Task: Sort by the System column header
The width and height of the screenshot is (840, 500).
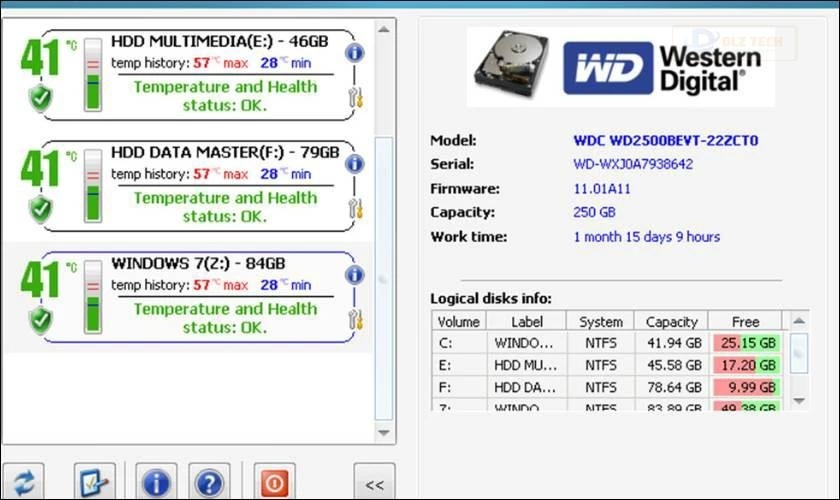Action: 601,322
